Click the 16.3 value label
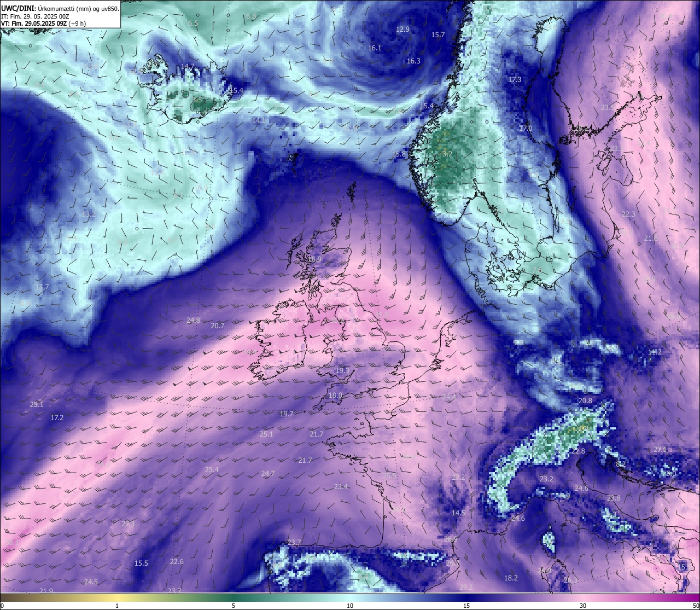Screen dimensions: 700x610 413,61
